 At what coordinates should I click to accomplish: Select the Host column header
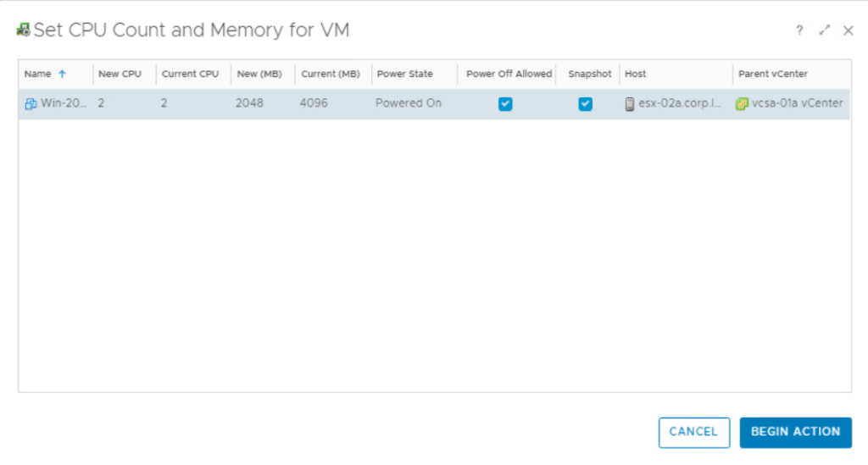point(636,75)
